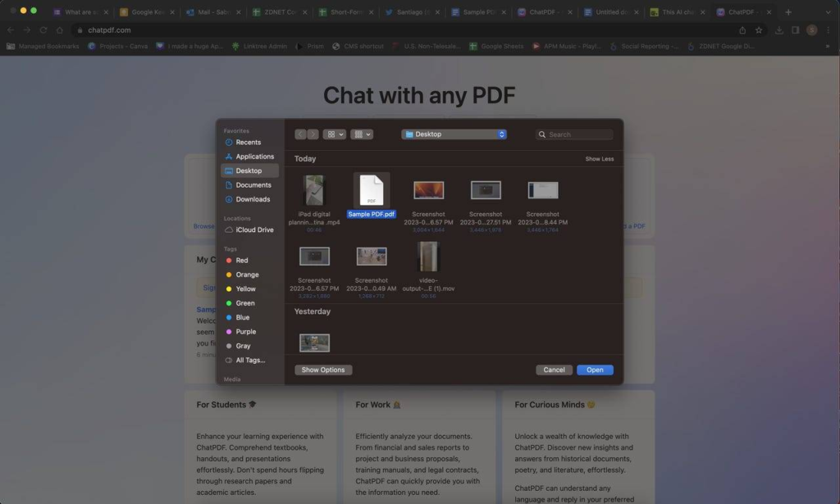Go to Documents folder in sidebar
The image size is (840, 504).
coord(253,185)
